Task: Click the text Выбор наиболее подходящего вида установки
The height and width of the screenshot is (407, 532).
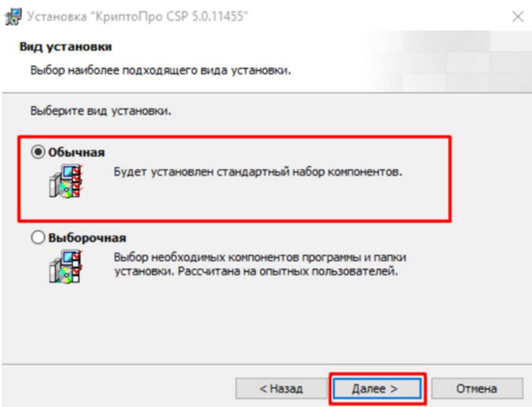Action: [160, 71]
